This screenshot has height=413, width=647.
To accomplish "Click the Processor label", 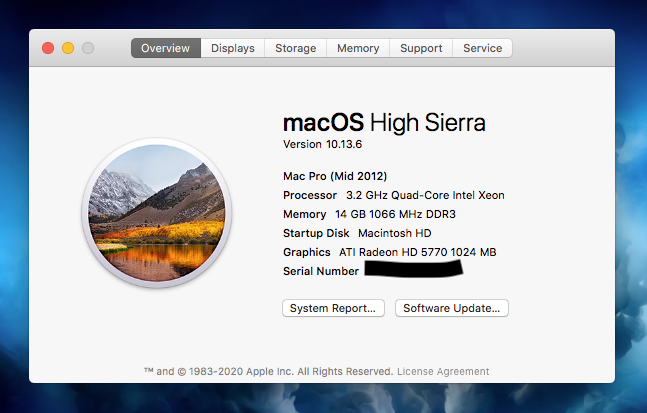I will [310, 195].
